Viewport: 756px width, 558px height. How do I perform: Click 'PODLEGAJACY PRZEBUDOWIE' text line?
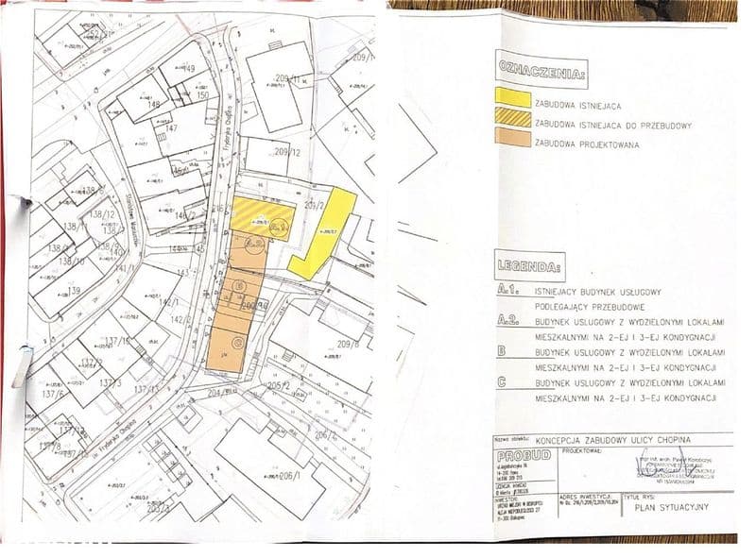click(590, 307)
